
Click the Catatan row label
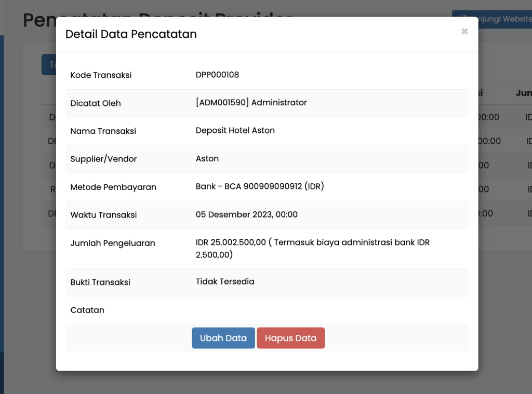pos(87,310)
